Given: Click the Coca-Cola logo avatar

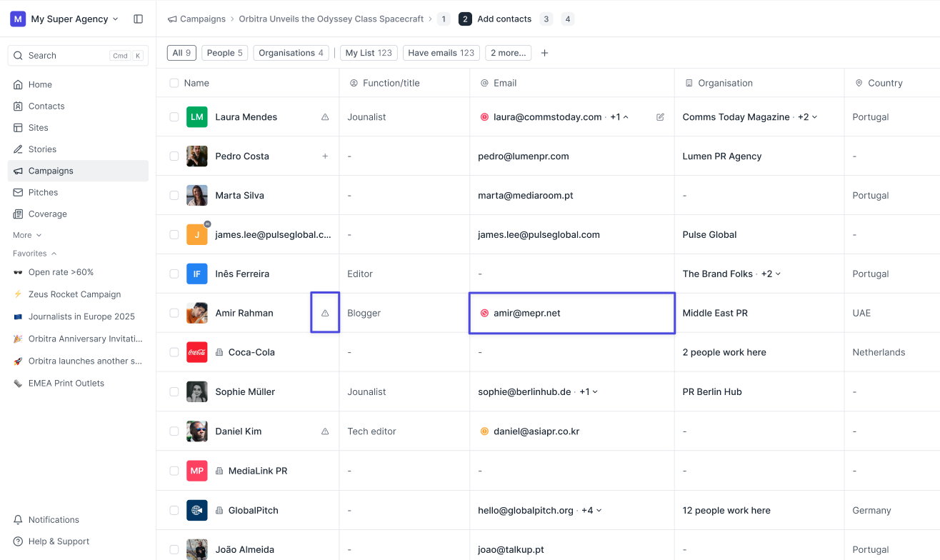Looking at the screenshot, I should click(197, 352).
